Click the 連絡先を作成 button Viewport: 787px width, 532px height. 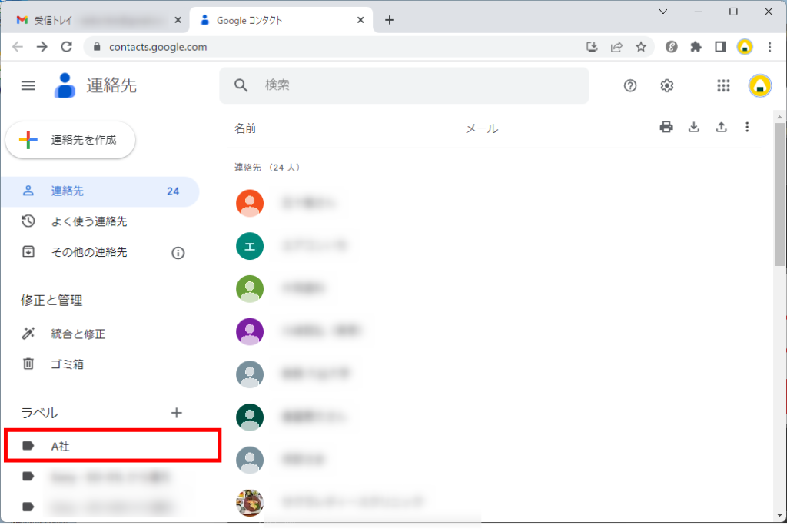point(71,140)
